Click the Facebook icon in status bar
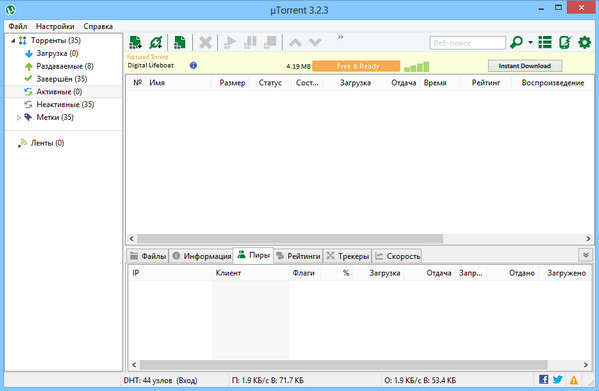The width and height of the screenshot is (599, 391). (x=543, y=379)
